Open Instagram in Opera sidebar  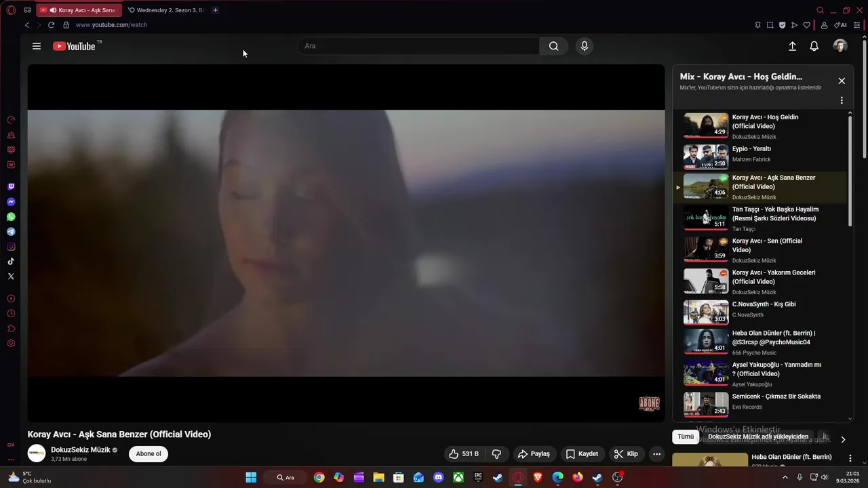(11, 247)
